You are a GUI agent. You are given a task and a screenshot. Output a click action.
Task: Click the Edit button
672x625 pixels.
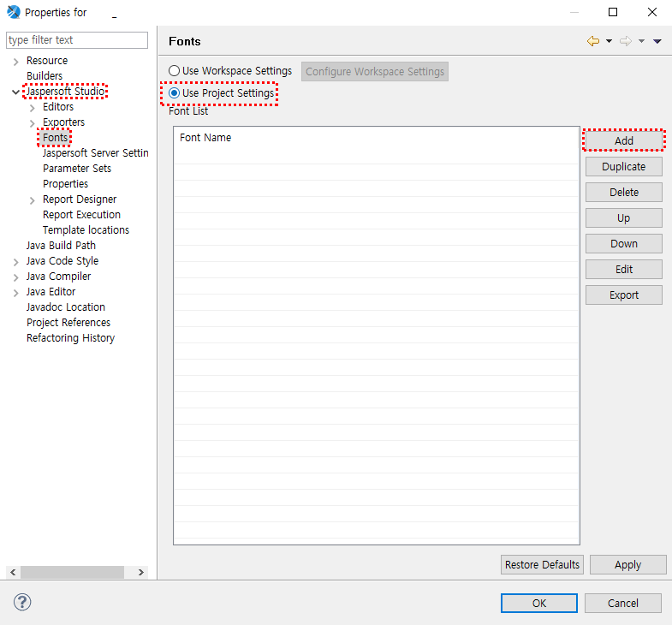coord(623,269)
